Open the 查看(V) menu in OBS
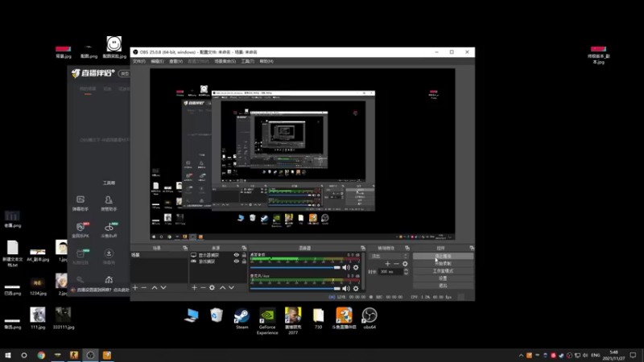 [x=175, y=61]
